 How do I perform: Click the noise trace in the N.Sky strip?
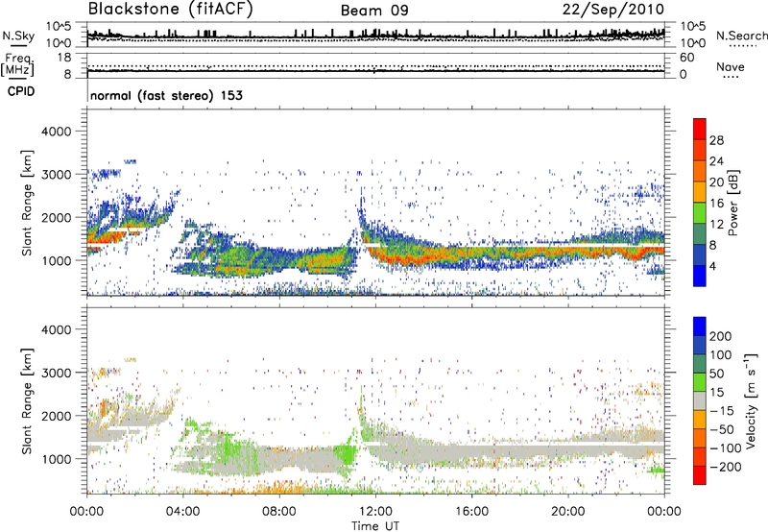tap(375, 36)
